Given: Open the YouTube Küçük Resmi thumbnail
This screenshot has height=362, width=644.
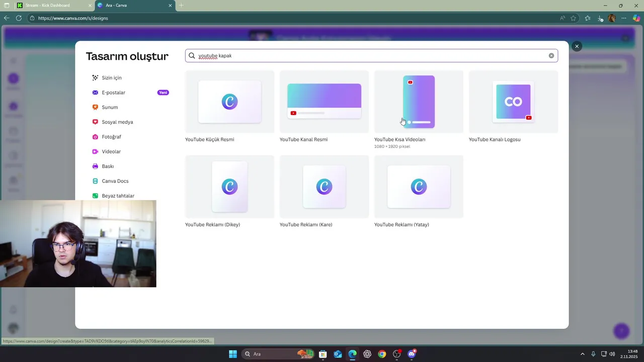Looking at the screenshot, I should 229,102.
